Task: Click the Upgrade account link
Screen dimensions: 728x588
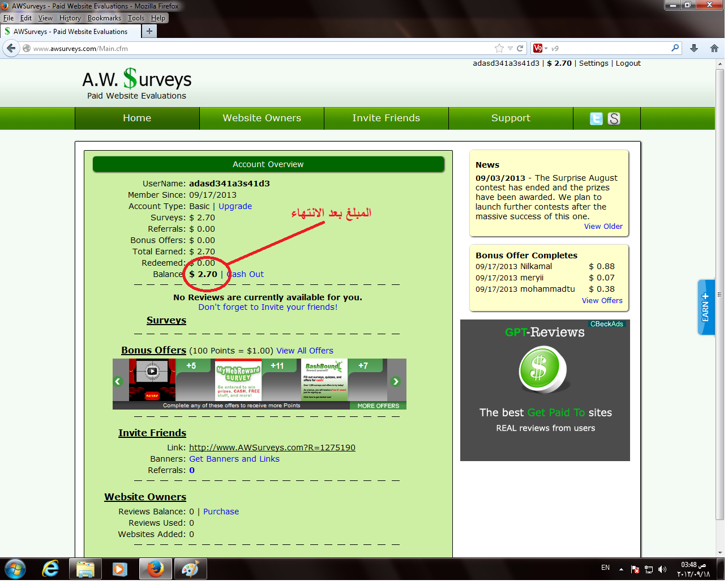Action: (x=235, y=206)
